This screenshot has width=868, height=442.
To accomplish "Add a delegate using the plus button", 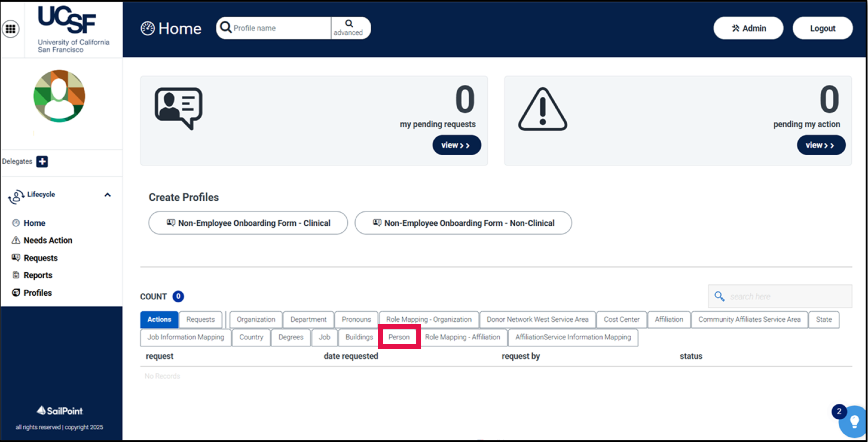I will tap(42, 162).
